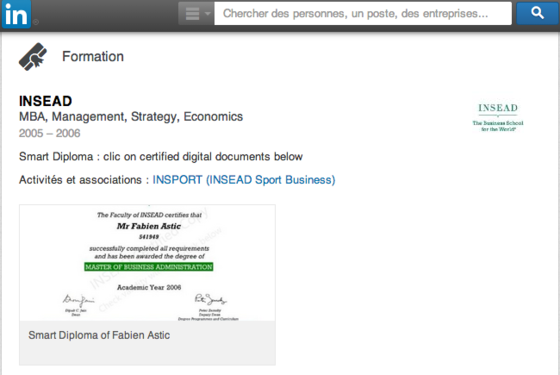Click the green Master of Business Administration highlight
The width and height of the screenshot is (560, 375).
point(149,267)
